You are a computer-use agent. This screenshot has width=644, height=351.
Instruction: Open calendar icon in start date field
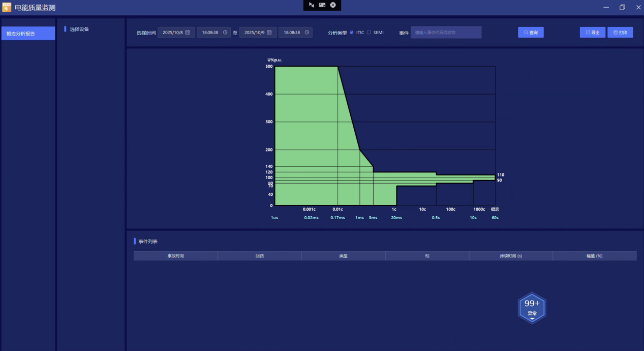(188, 33)
